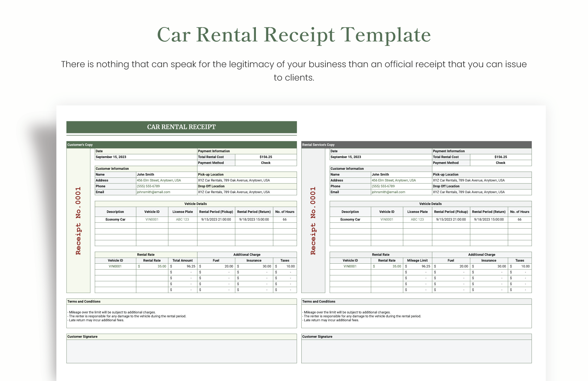The image size is (588, 381).
Task: Click 'Terms and Conditions' heading in Rental Service's Copy
Action: pos(319,302)
